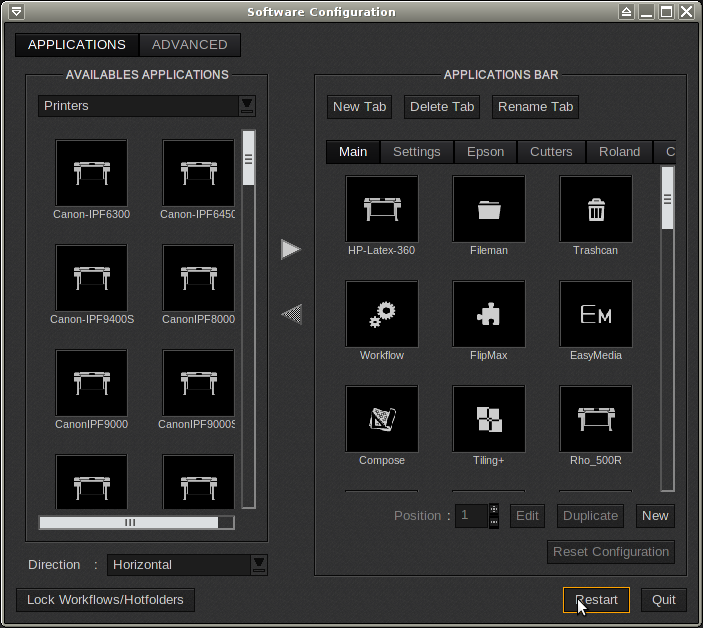Select the Compose application icon

click(x=382, y=419)
